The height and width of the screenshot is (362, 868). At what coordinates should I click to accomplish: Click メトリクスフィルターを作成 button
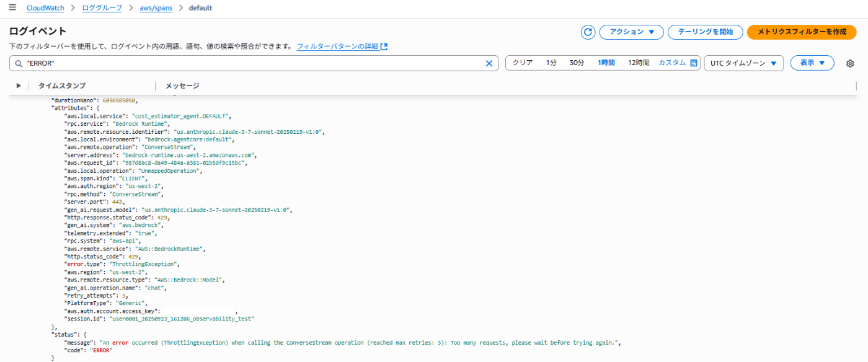(x=802, y=32)
